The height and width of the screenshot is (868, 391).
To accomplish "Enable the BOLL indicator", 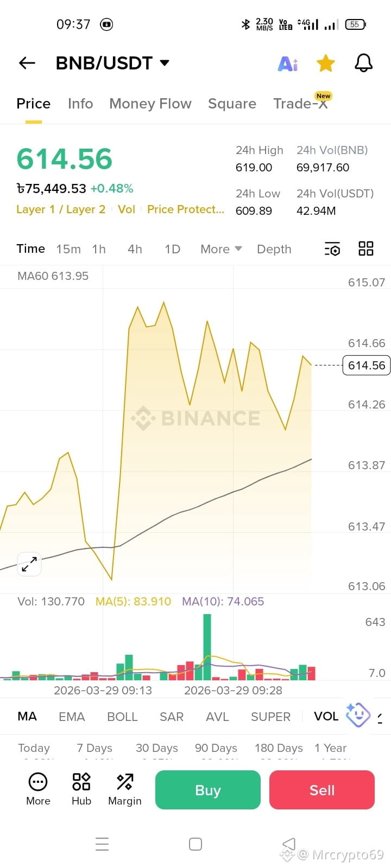I will [x=122, y=717].
